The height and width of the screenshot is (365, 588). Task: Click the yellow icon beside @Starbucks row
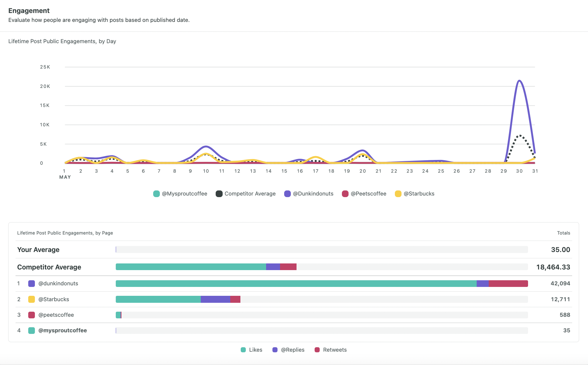31,299
